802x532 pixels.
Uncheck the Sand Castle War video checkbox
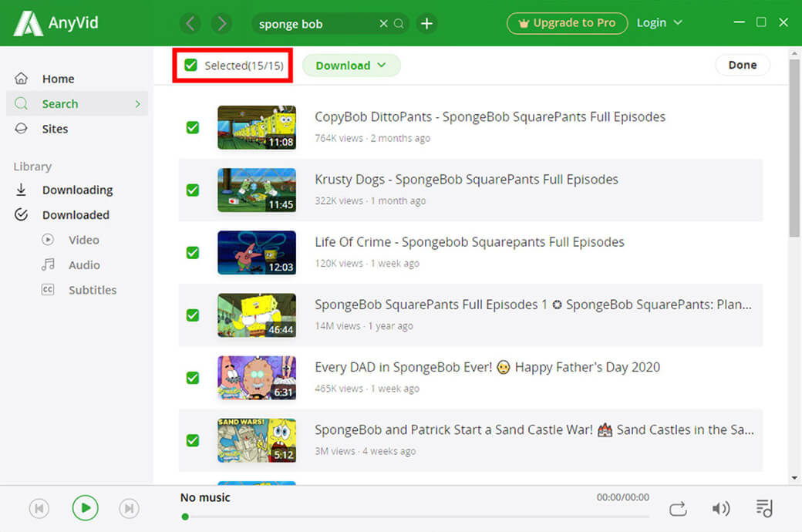192,440
